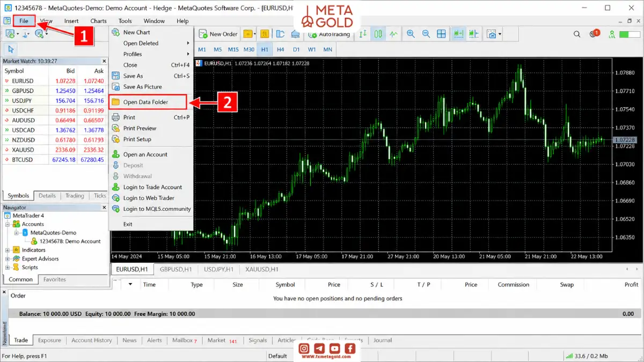Switch chart to candlestick display icon
644x362 pixels.
click(378, 34)
